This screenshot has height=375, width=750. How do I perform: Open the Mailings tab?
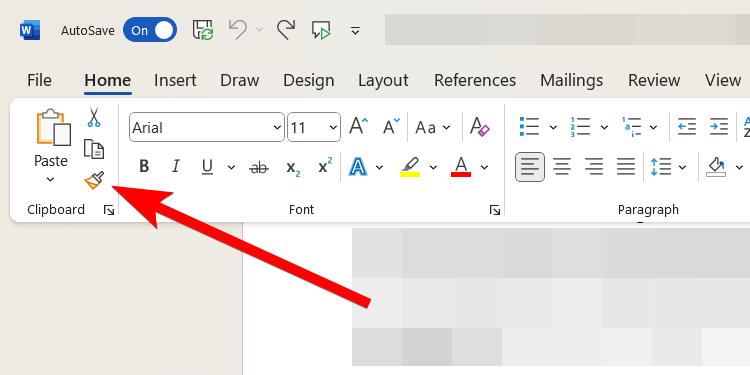point(572,80)
